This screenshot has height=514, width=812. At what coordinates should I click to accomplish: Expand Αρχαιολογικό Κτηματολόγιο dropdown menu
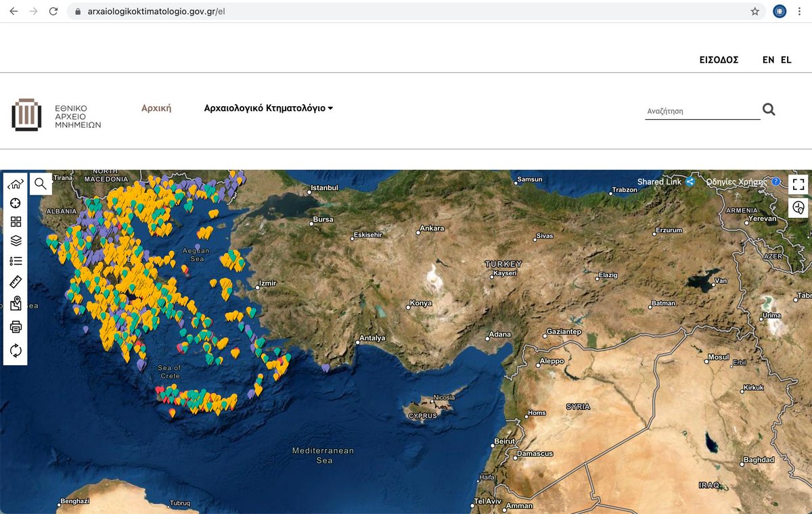[269, 108]
